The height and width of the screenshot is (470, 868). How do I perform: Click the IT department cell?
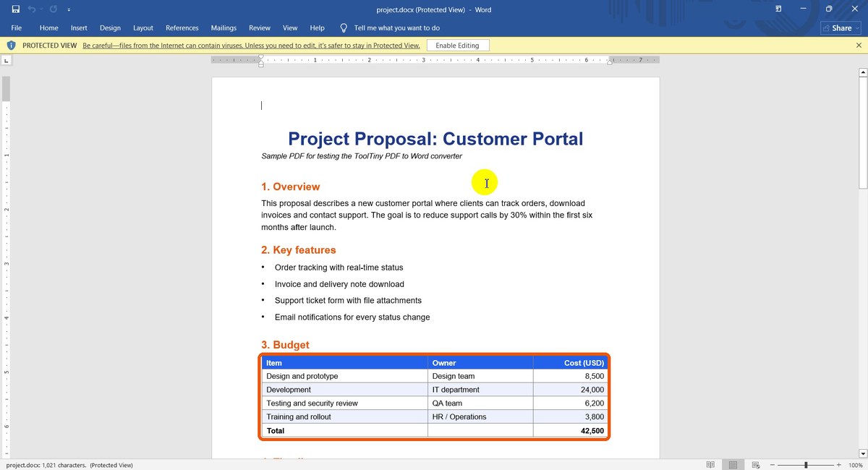tap(480, 390)
